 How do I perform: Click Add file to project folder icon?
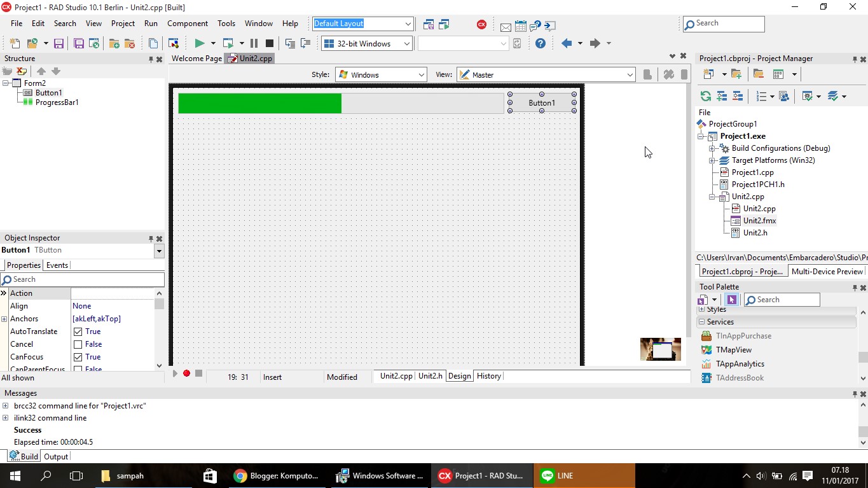[114, 43]
